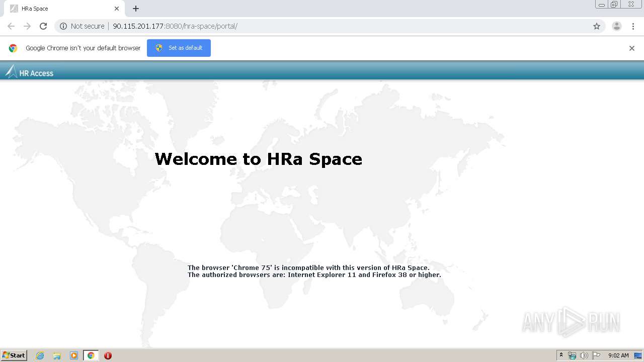Click the network tray icon
Image resolution: width=644 pixels, height=362 pixels.
(x=572, y=355)
